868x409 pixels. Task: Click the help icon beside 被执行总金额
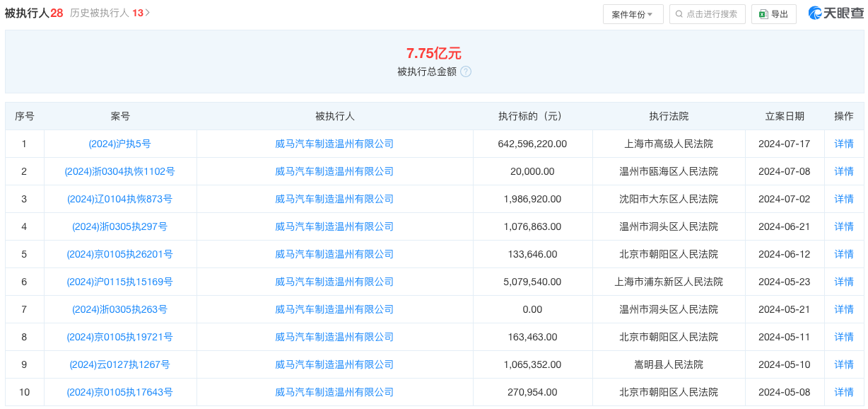tap(466, 71)
